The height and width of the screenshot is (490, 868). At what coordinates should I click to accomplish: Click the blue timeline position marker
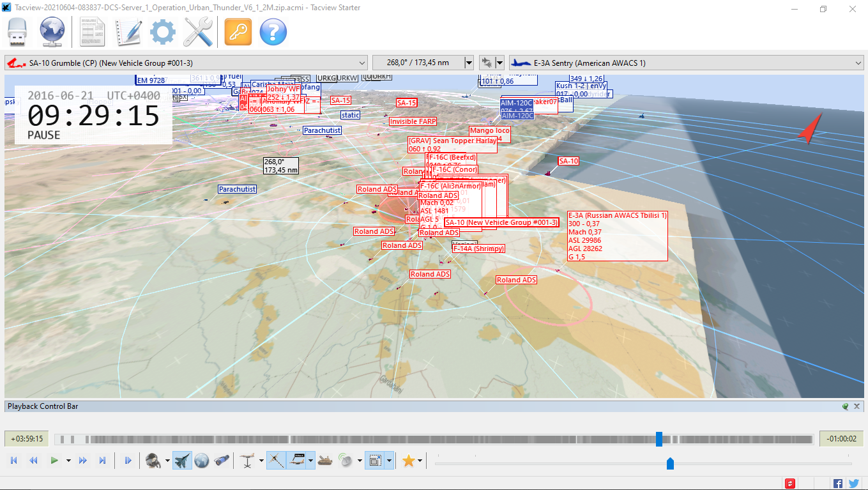[659, 439]
